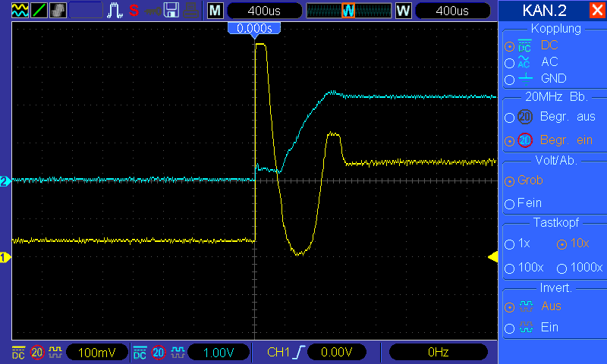Click the AC coupling symbol icon in panel

(x=524, y=62)
